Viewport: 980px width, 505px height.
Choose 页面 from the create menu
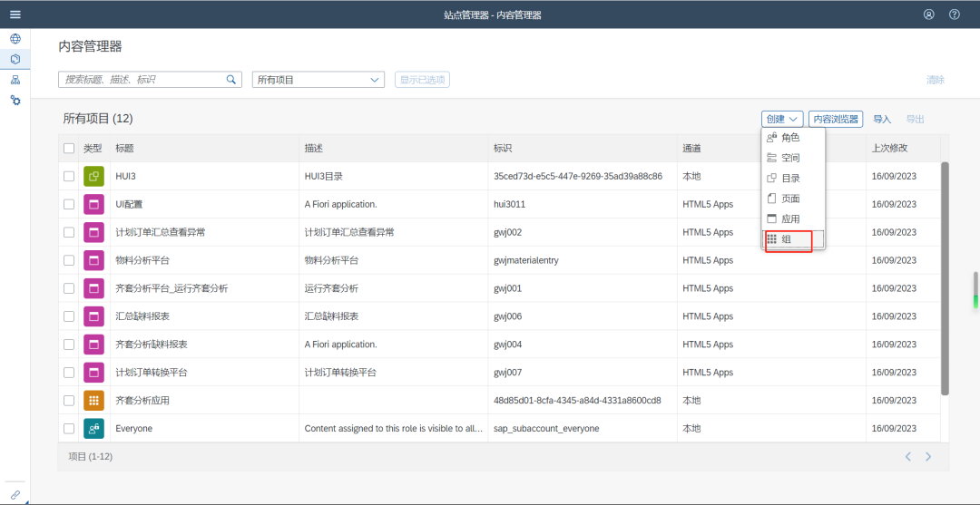point(794,199)
